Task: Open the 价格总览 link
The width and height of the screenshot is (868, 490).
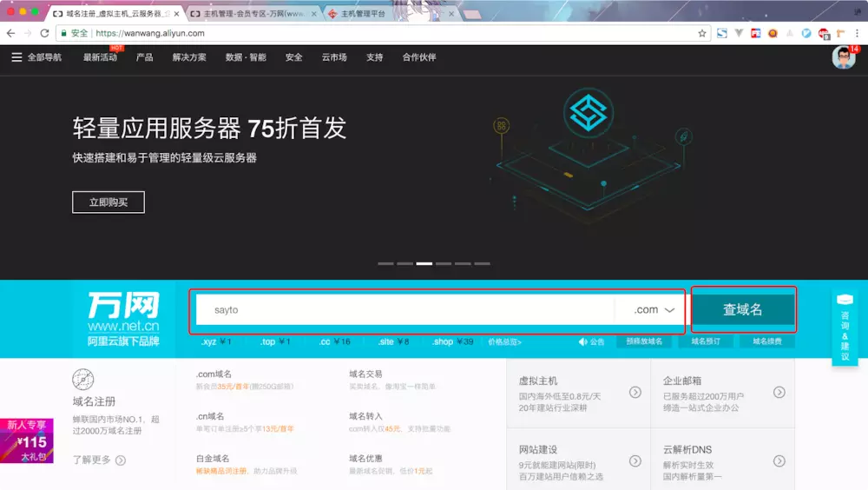Action: (504, 342)
